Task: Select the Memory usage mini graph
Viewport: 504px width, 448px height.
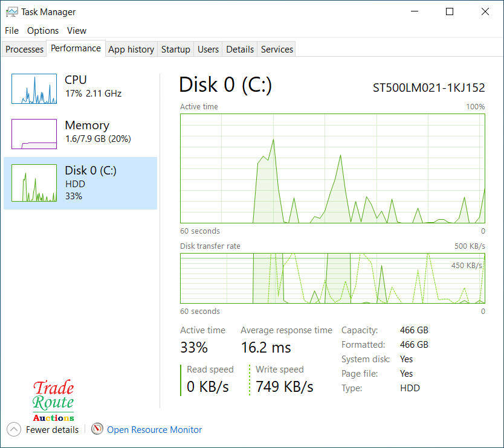Action: point(34,134)
